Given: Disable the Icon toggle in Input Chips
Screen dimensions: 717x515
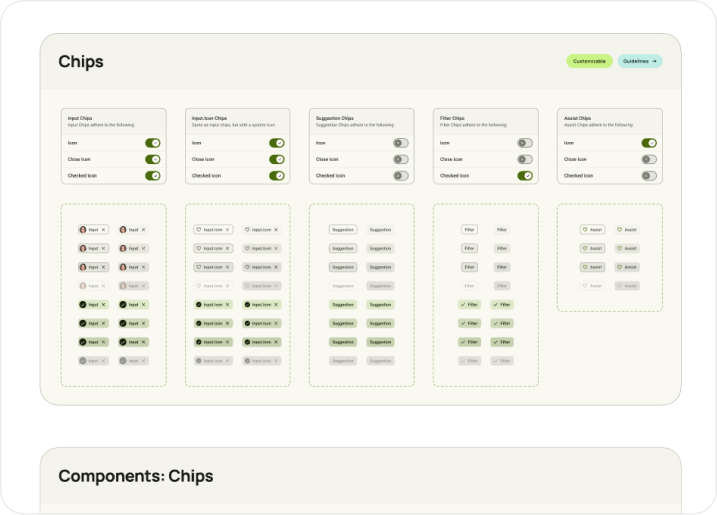Looking at the screenshot, I should pyautogui.click(x=153, y=143).
